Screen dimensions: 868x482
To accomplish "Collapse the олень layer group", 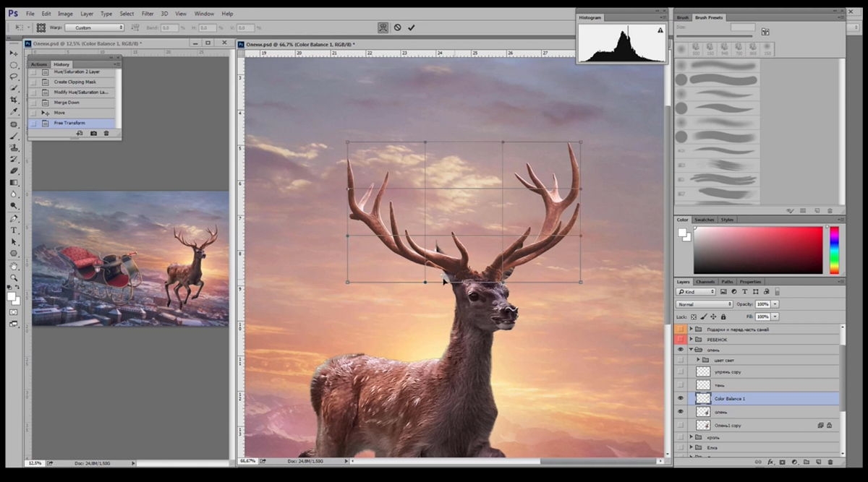I will click(x=691, y=350).
